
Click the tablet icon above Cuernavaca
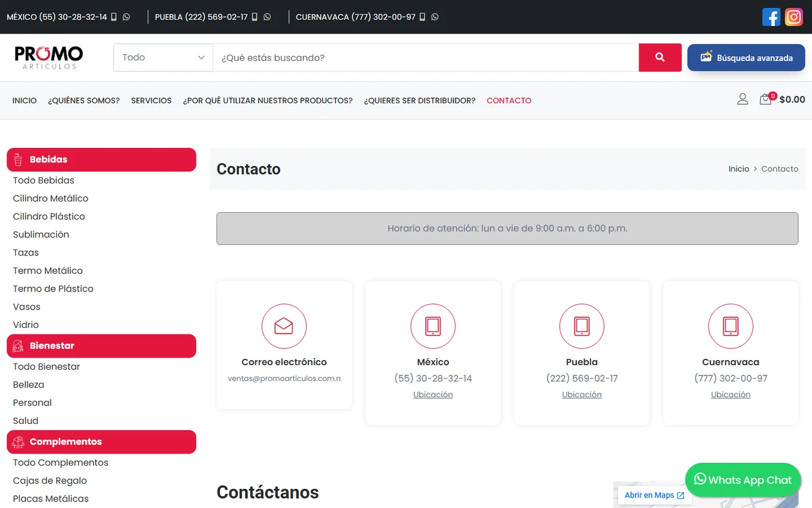731,326
